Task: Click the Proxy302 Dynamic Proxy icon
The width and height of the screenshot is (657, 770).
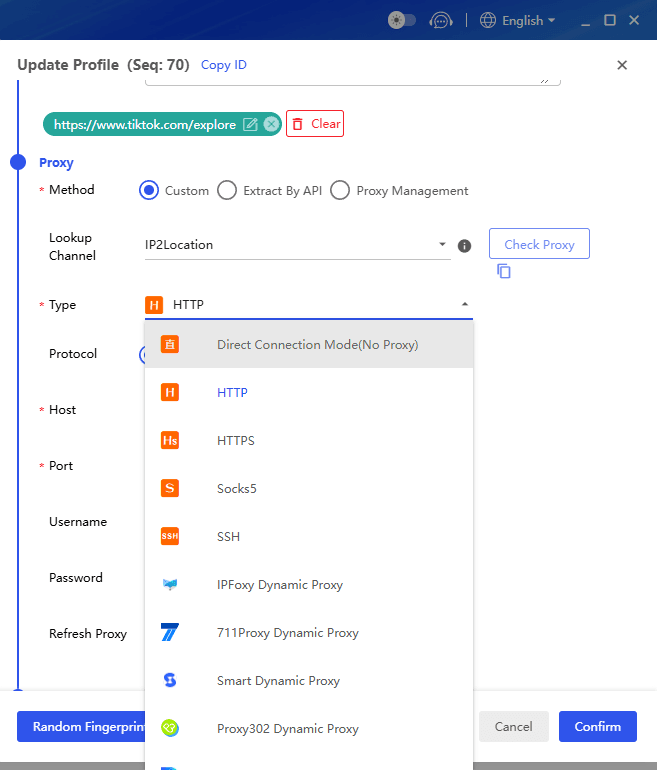Action: [x=170, y=729]
